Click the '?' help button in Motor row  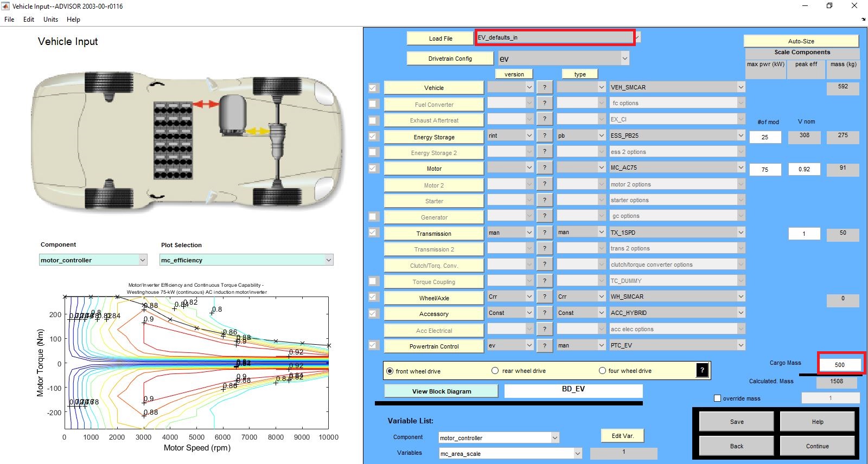[x=544, y=167]
